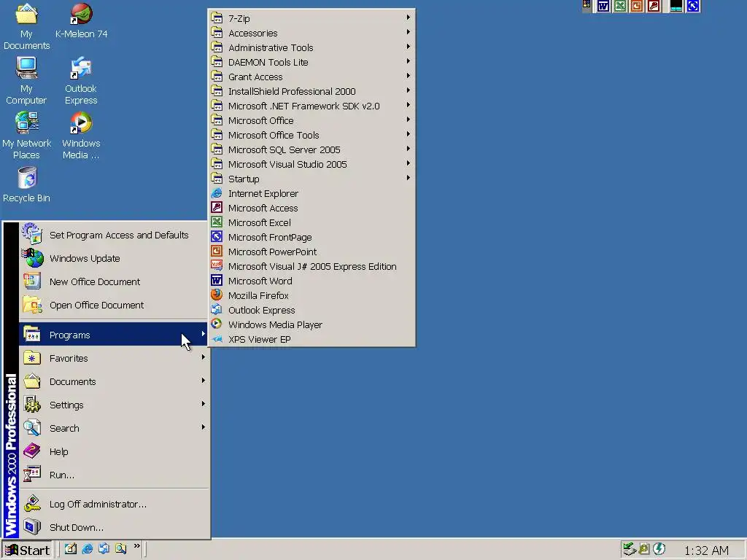Expand InstallShield Professional 2000 folder
Screen dimensions: 747x560
point(311,91)
